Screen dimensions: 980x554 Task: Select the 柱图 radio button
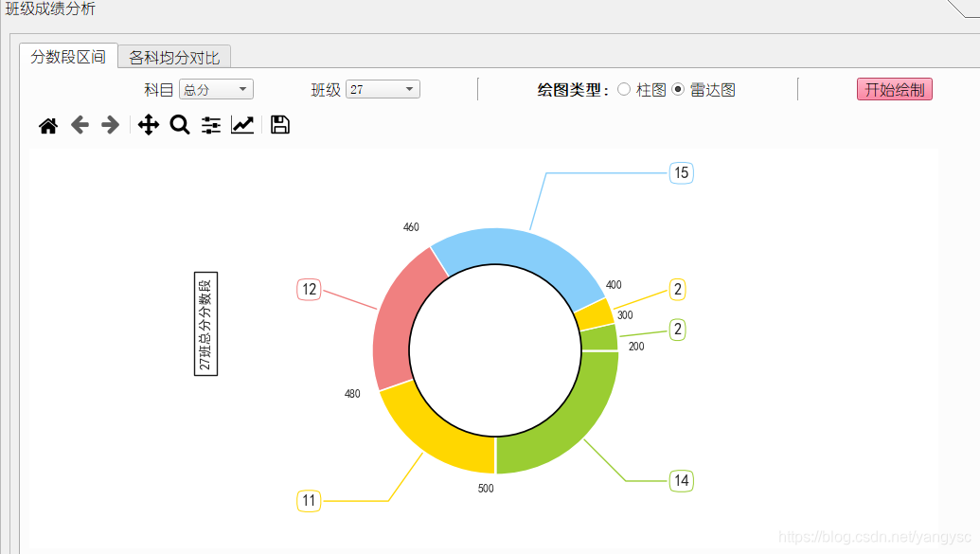click(624, 89)
